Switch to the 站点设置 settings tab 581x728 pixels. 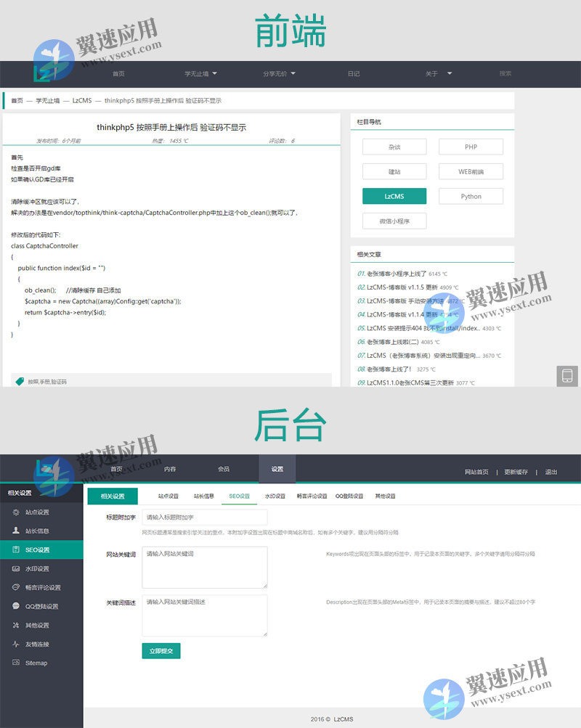168,496
